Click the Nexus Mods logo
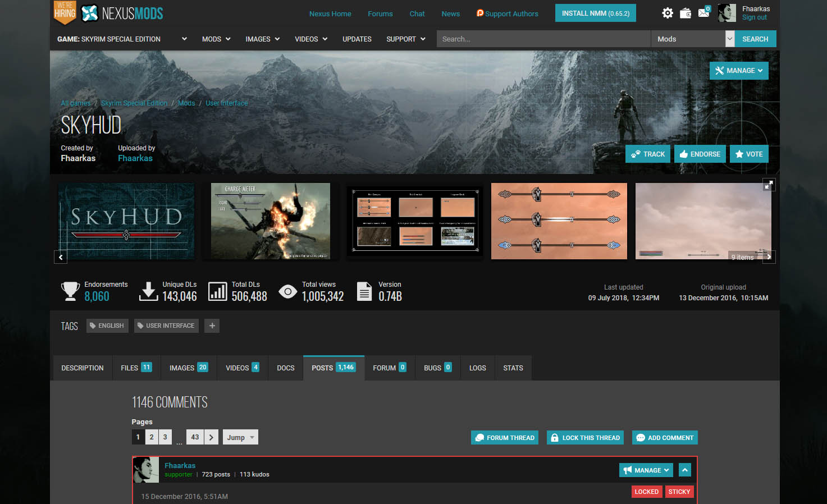Viewport: 827px width, 504px height. click(122, 13)
